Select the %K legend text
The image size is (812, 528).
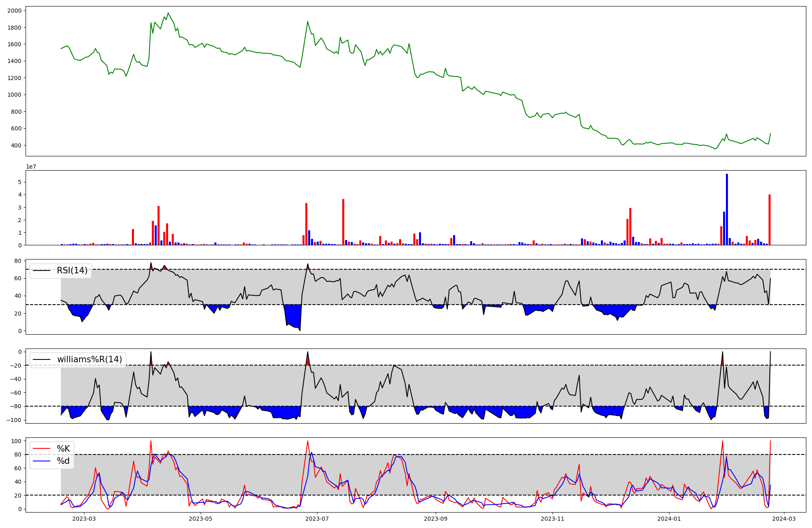(x=63, y=449)
